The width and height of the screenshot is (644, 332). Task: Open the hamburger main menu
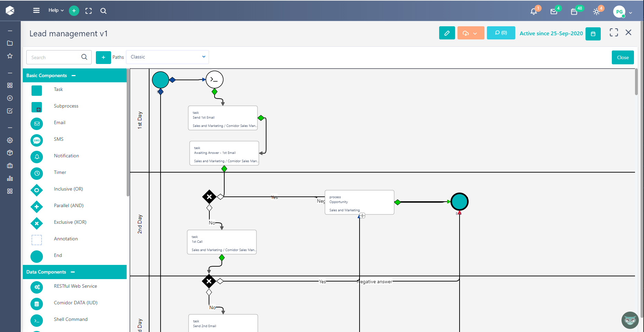tap(36, 10)
